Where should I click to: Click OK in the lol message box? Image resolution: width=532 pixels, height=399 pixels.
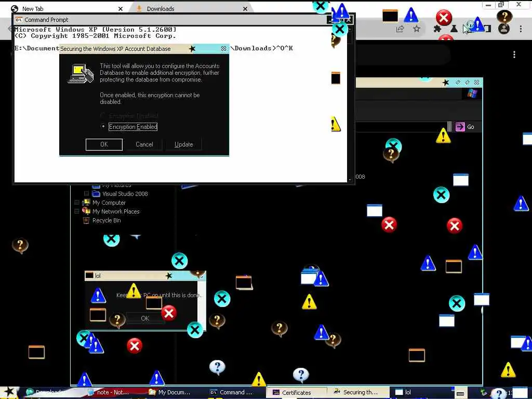[x=145, y=318]
